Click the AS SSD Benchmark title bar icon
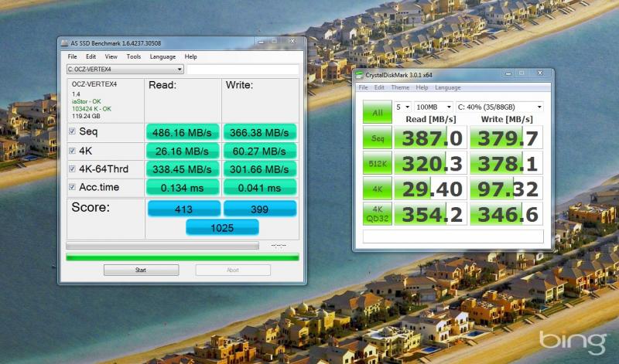 pyautogui.click(x=65, y=43)
